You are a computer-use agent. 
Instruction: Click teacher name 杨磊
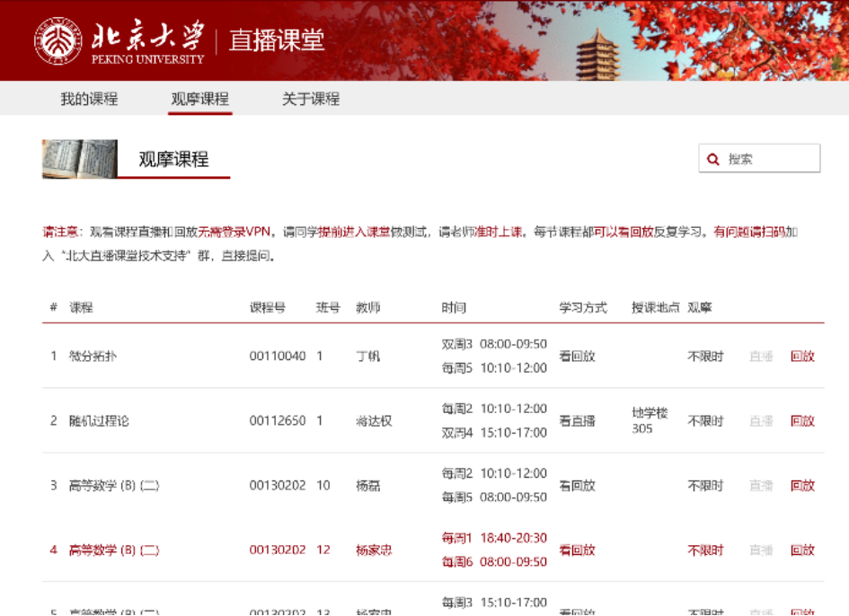pyautogui.click(x=367, y=486)
